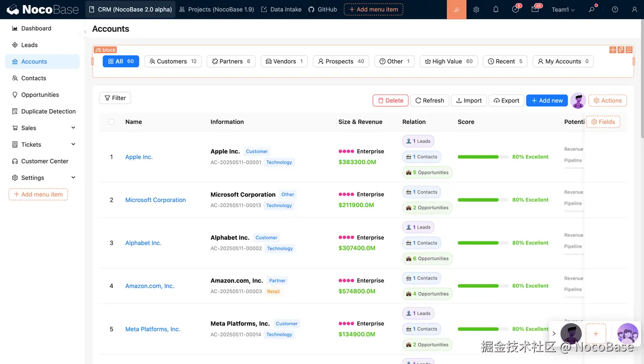The height and width of the screenshot is (364, 644).
Task: Open Contacts in sidebar
Action: point(42,78)
